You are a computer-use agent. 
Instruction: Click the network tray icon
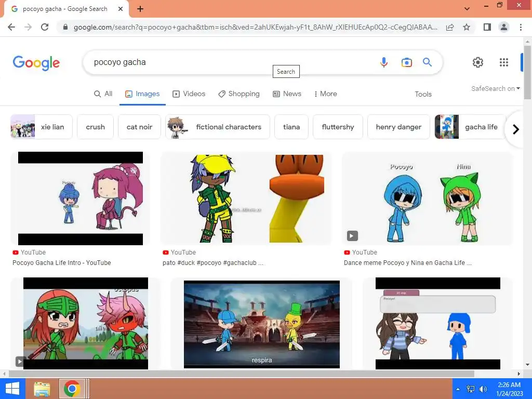pyautogui.click(x=471, y=389)
